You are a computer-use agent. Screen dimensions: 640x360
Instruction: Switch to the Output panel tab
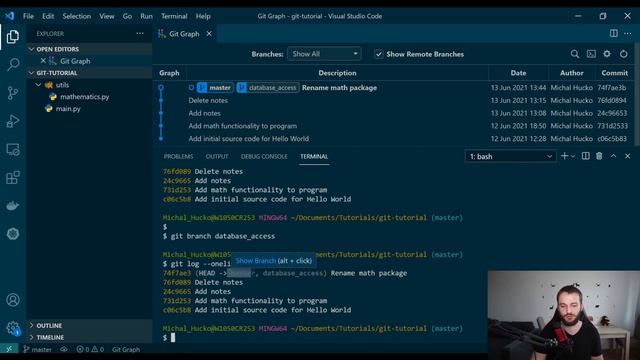(x=217, y=156)
